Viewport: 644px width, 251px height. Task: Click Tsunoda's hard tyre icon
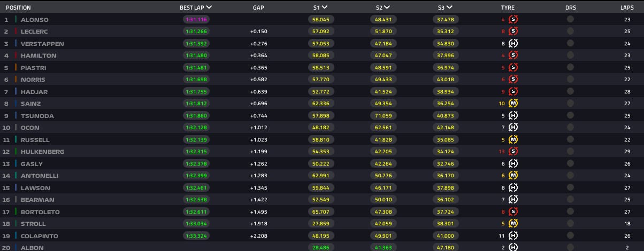click(x=513, y=116)
